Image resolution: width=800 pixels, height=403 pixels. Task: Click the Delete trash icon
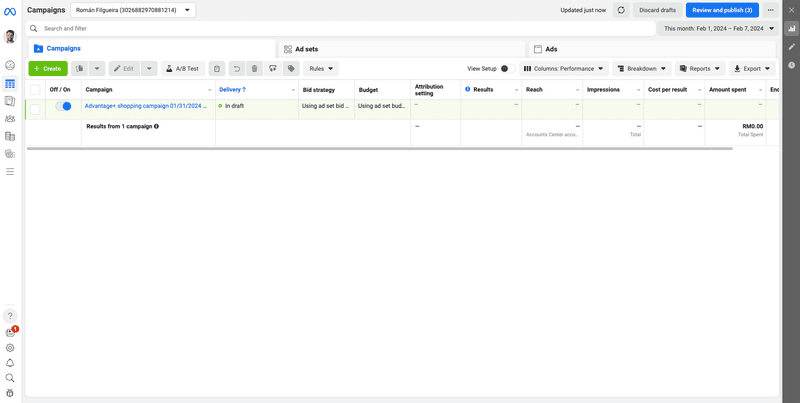(255, 68)
